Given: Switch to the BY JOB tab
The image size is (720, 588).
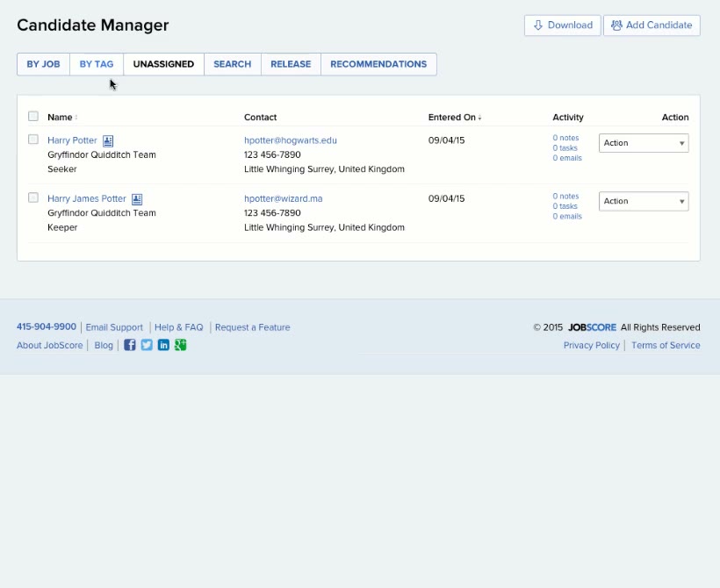Looking at the screenshot, I should click(x=43, y=64).
